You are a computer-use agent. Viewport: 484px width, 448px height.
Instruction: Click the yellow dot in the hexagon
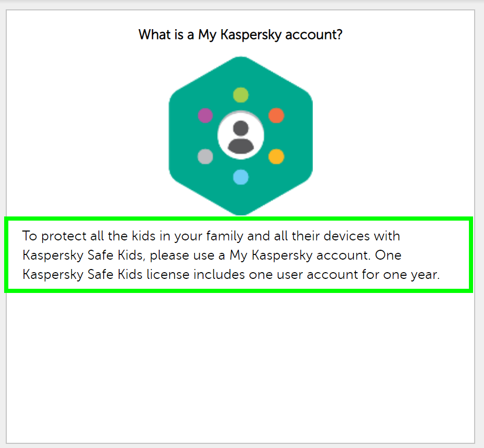pos(276,156)
